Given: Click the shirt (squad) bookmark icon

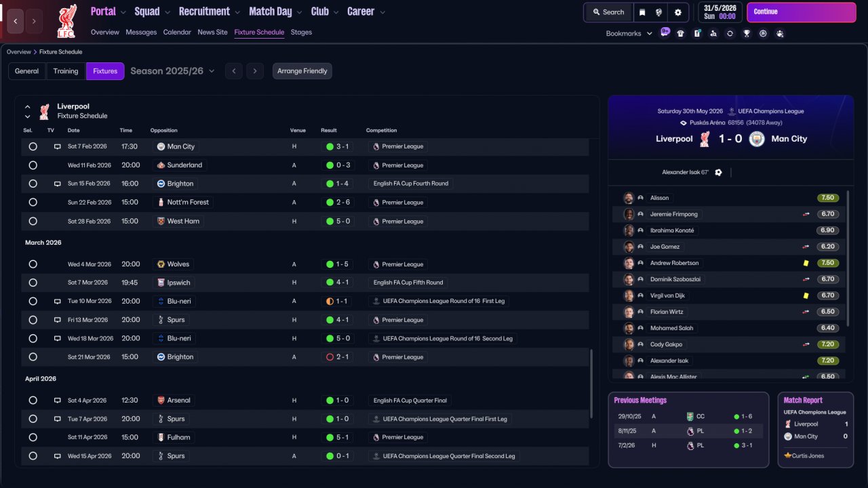Looking at the screenshot, I should tap(681, 33).
